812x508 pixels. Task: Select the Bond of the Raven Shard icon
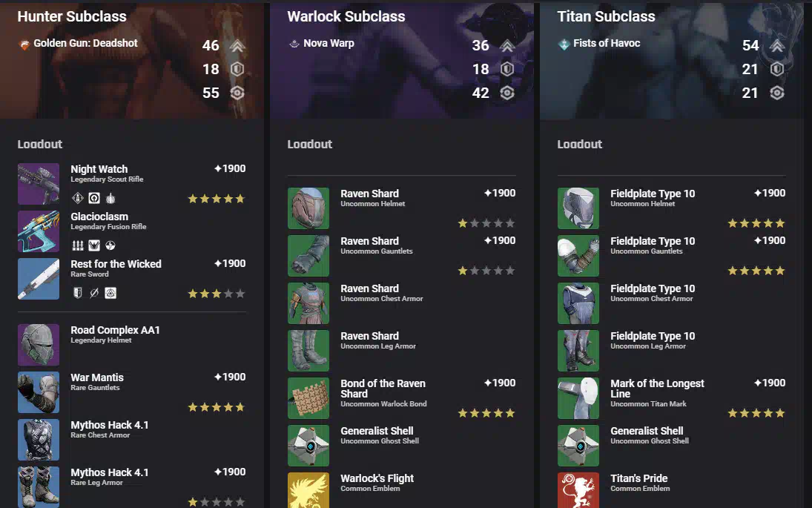point(308,398)
